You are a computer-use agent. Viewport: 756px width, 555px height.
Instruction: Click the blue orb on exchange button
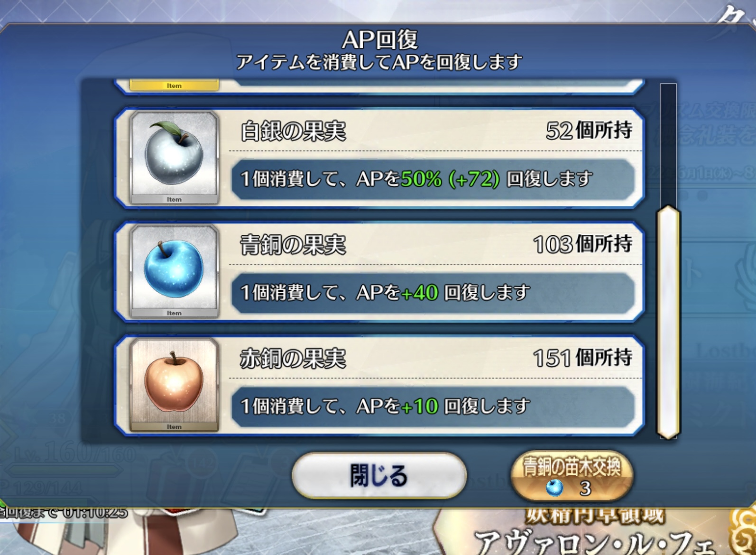pos(554,488)
